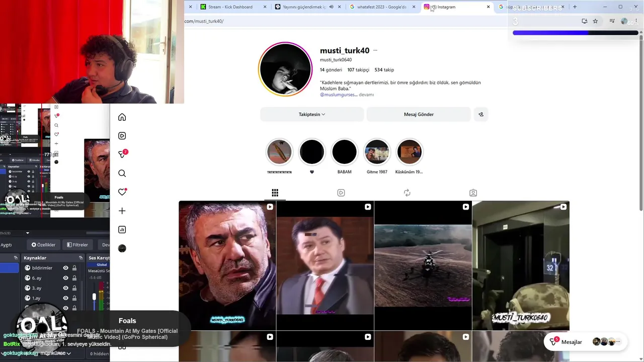Click the Create plus icon in sidebar

pos(122,211)
